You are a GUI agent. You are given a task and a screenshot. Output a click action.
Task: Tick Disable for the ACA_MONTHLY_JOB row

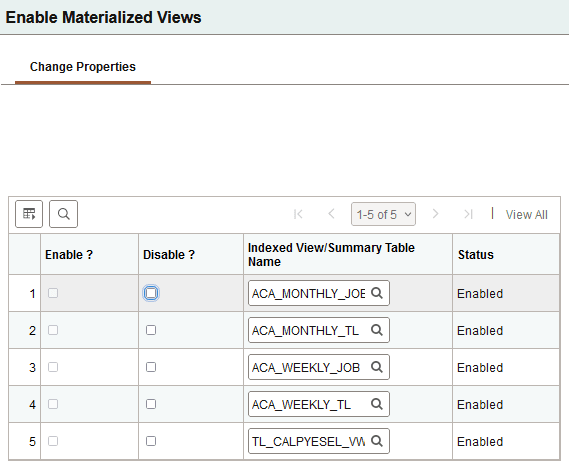click(x=151, y=293)
